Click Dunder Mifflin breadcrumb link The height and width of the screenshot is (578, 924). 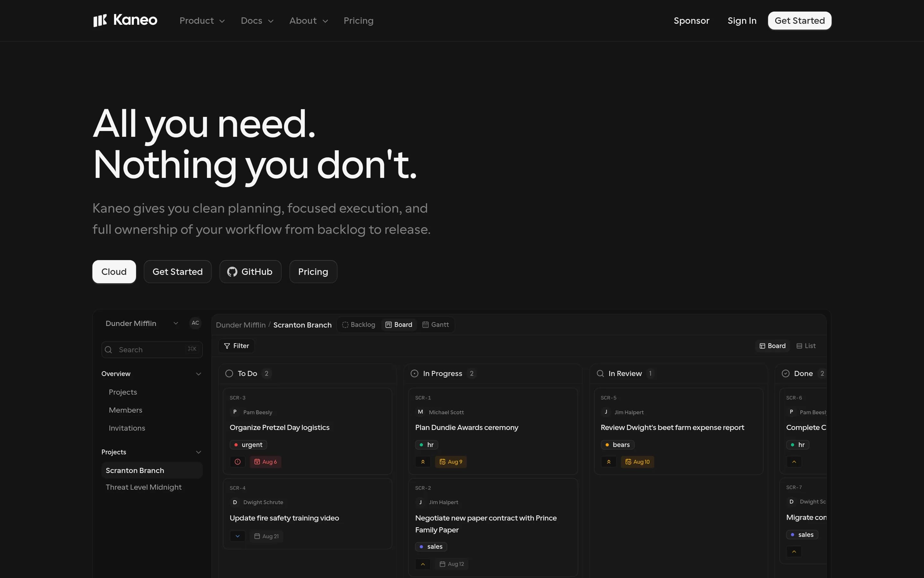click(241, 325)
